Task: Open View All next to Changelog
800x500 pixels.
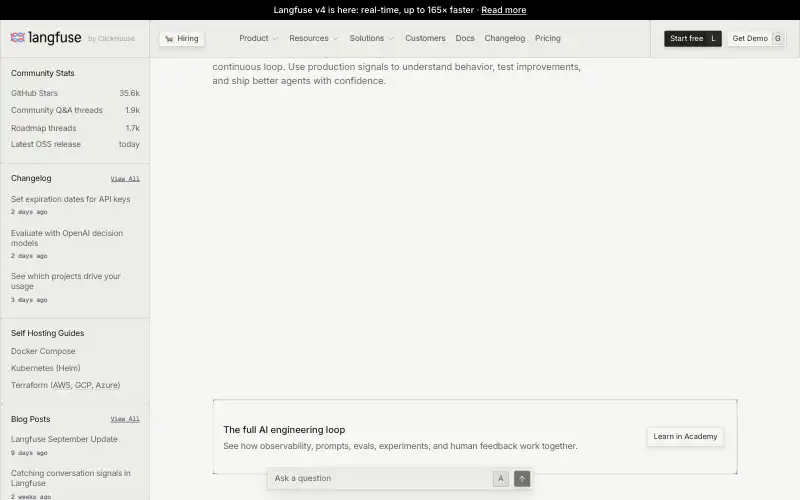Action: pyautogui.click(x=125, y=179)
